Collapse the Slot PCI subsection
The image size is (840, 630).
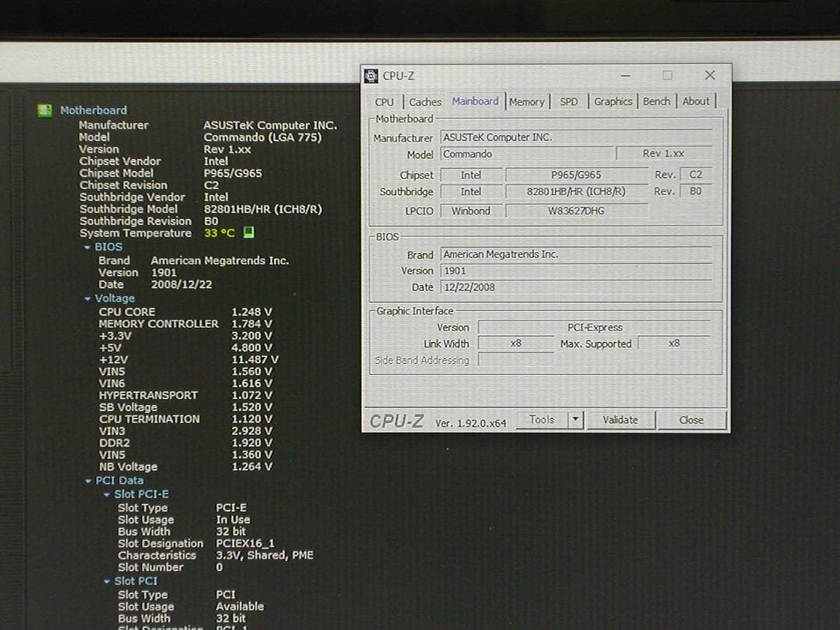(107, 580)
